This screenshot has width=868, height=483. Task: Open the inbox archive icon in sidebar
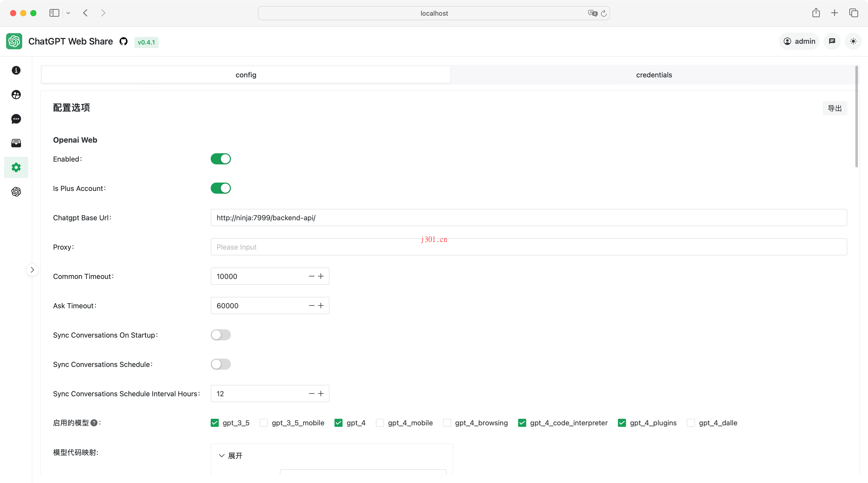(x=16, y=143)
